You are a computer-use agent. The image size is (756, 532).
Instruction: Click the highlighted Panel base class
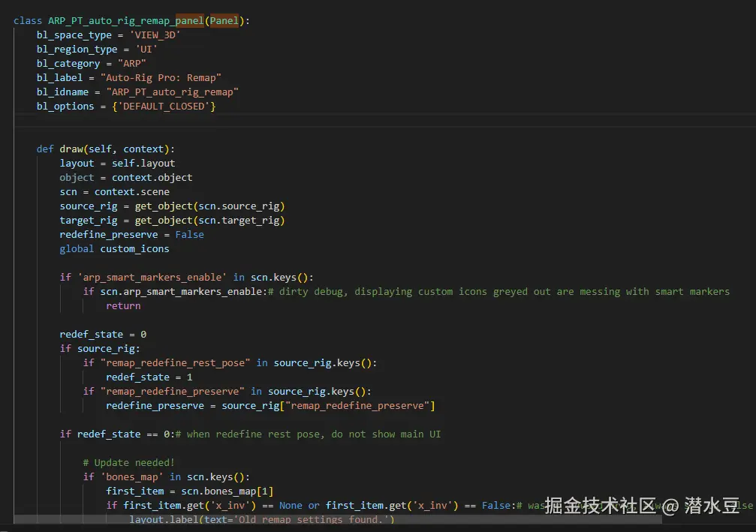tap(224, 21)
